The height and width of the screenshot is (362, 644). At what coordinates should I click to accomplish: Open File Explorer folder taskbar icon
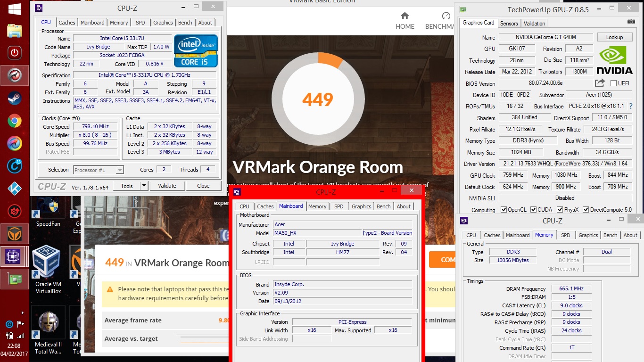pos(14,30)
